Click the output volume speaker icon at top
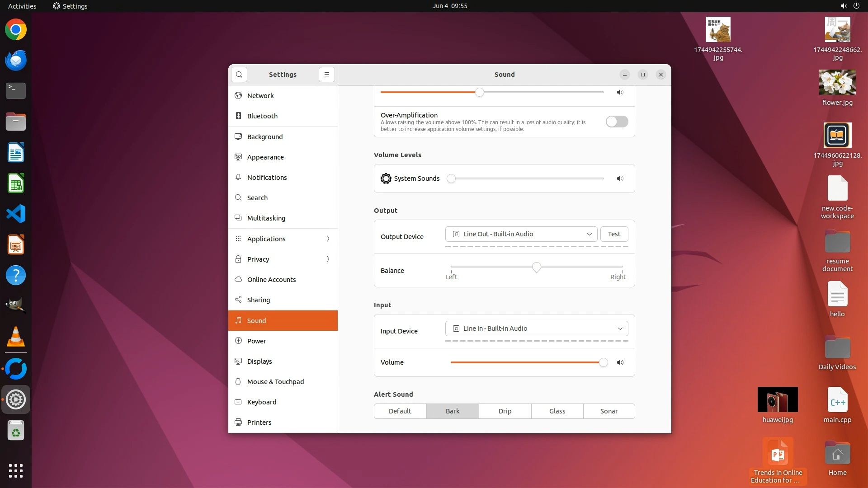Screen dimensions: 868x488 pos(620,92)
